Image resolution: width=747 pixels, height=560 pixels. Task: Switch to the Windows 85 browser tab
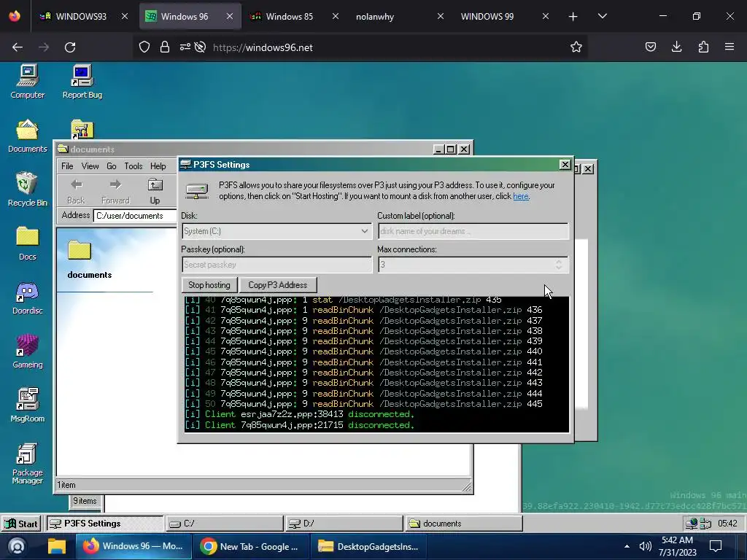(289, 16)
